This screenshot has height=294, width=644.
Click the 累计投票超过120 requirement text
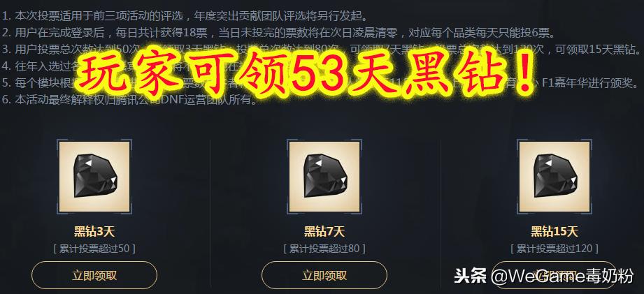[x=554, y=249]
